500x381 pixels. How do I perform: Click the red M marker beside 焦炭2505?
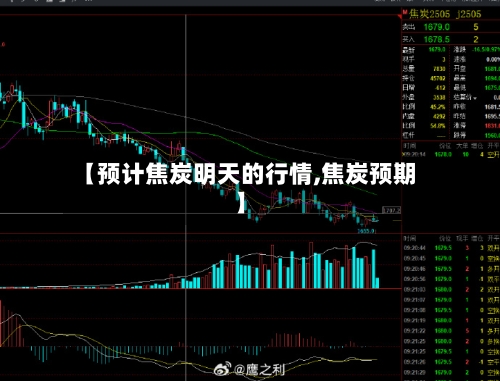click(x=405, y=13)
